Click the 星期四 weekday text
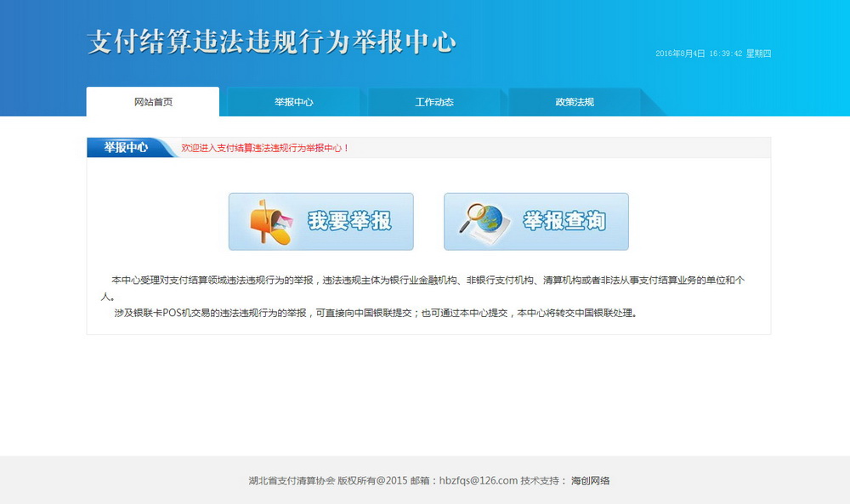850x504 pixels. point(758,54)
